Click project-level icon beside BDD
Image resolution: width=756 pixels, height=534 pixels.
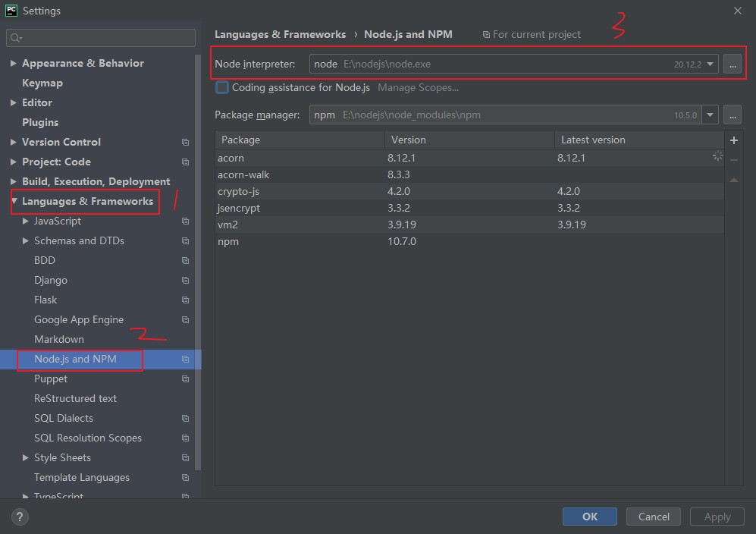(185, 260)
